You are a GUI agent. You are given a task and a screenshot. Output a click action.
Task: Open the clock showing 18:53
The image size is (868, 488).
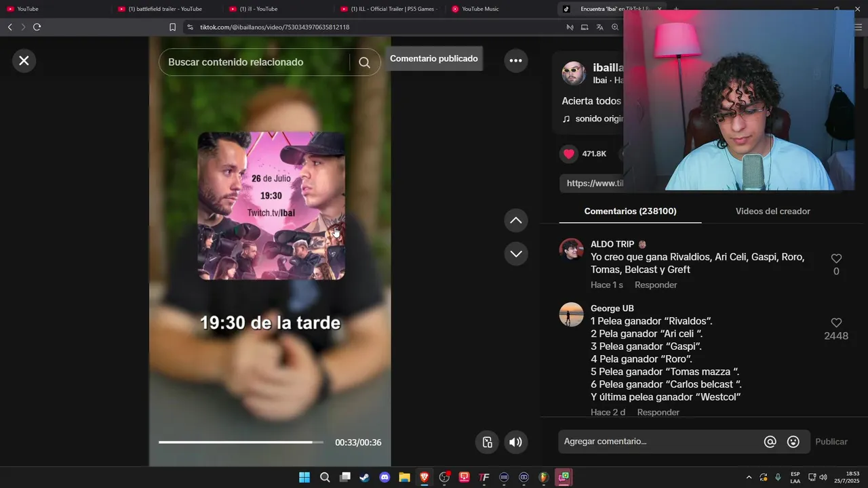pyautogui.click(x=847, y=477)
